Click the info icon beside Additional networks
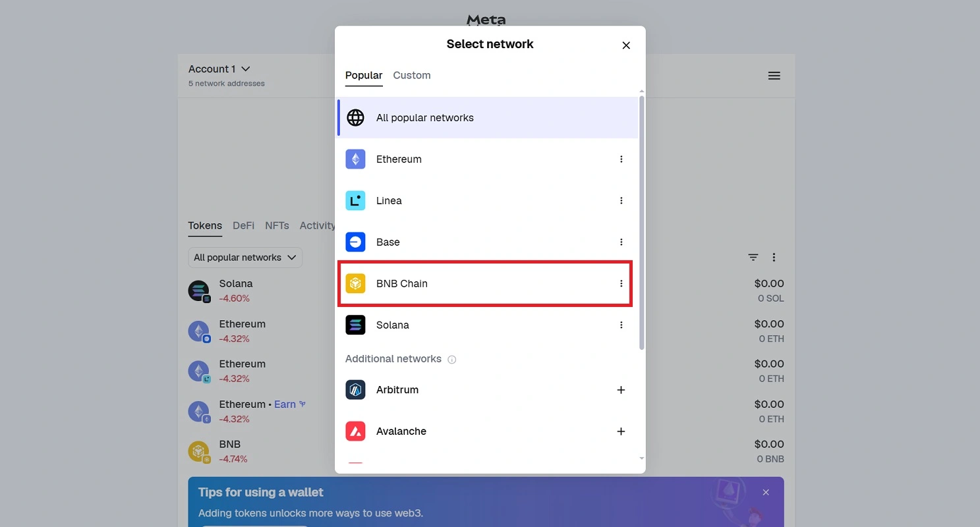The width and height of the screenshot is (980, 527). tap(452, 360)
